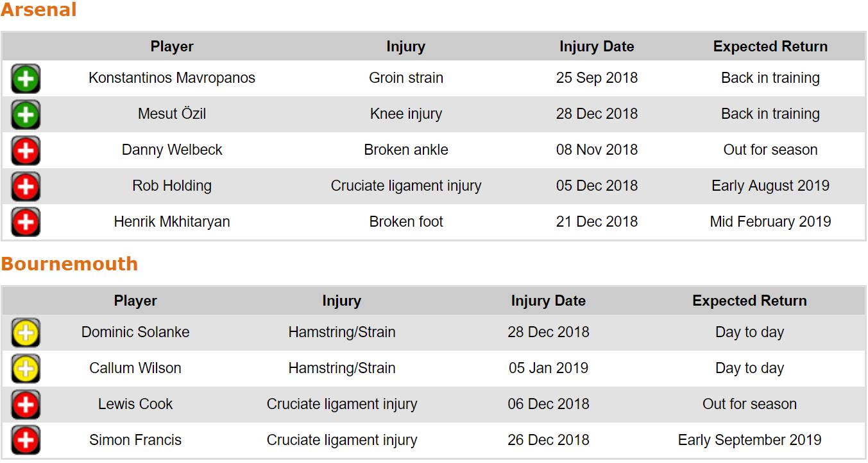Click the red injury icon next to Simon Francis
Image resolution: width=868 pixels, height=463 pixels.
26,441
